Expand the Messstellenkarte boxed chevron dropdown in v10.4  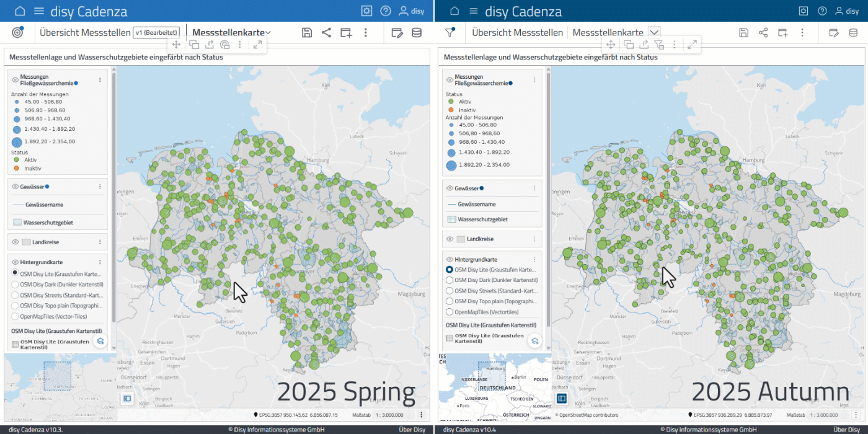[653, 32]
